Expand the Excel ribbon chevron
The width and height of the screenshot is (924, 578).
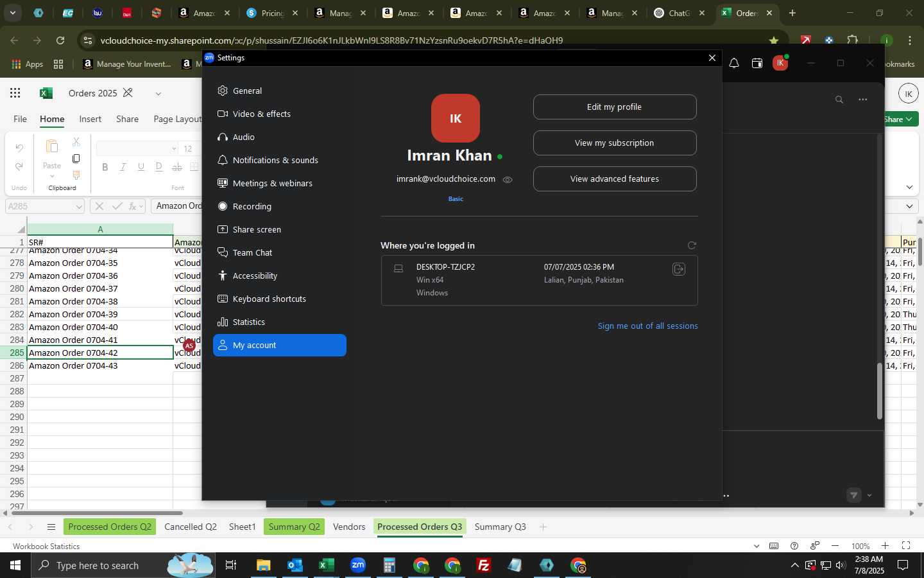(x=910, y=187)
